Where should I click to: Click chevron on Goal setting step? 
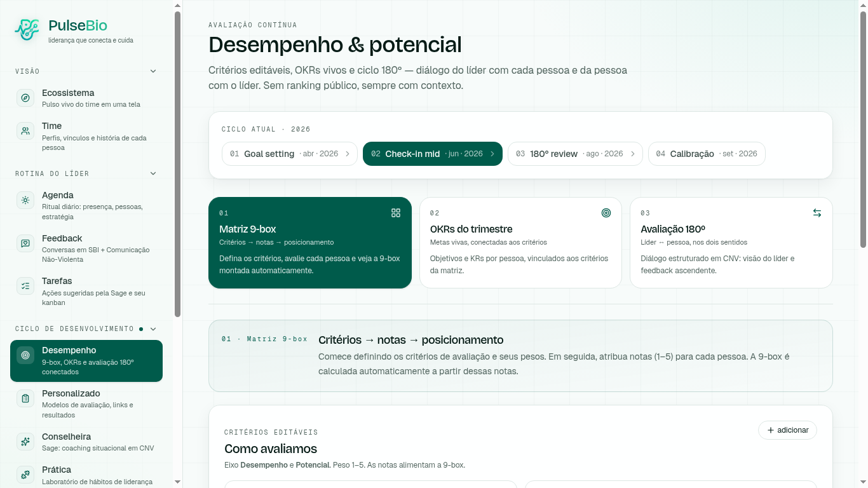348,154
